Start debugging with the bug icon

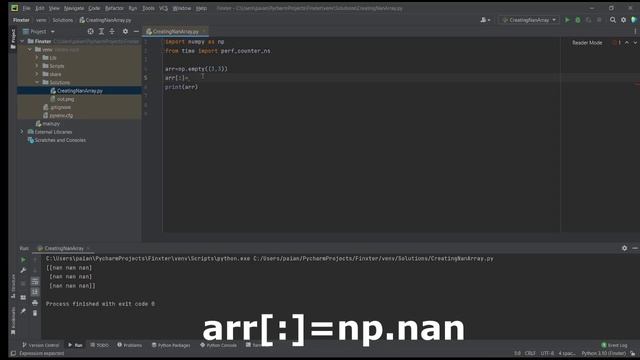578,20
